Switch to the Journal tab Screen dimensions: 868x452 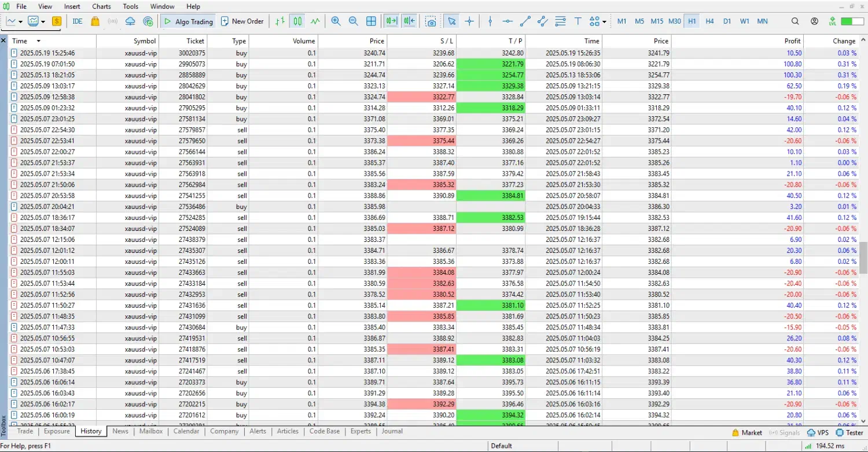(x=392, y=431)
